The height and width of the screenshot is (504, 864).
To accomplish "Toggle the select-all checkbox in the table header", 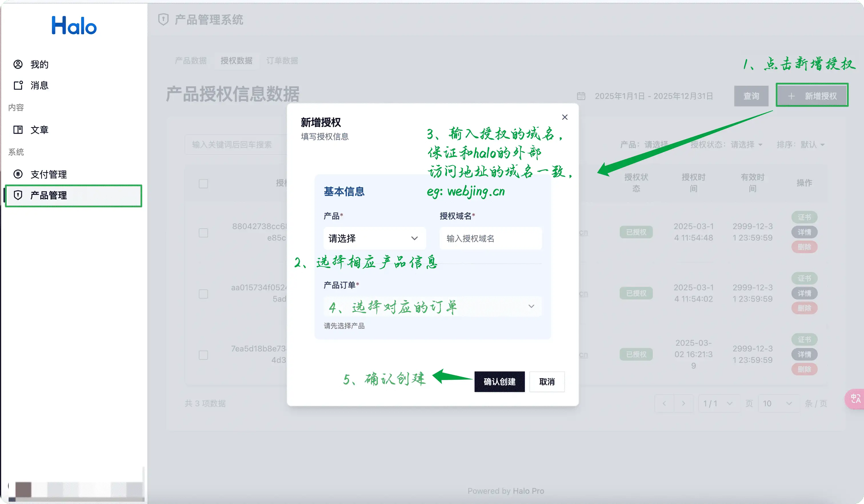I will pyautogui.click(x=203, y=184).
